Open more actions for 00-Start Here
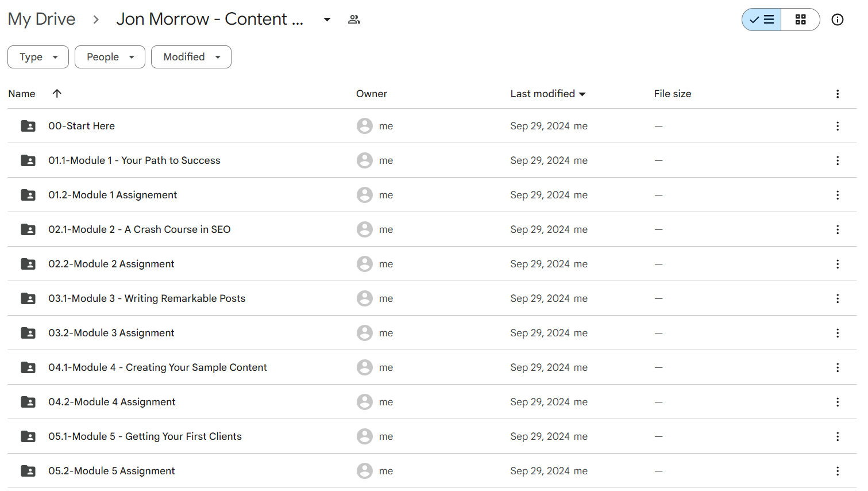This screenshot has height=491, width=868. [x=838, y=126]
